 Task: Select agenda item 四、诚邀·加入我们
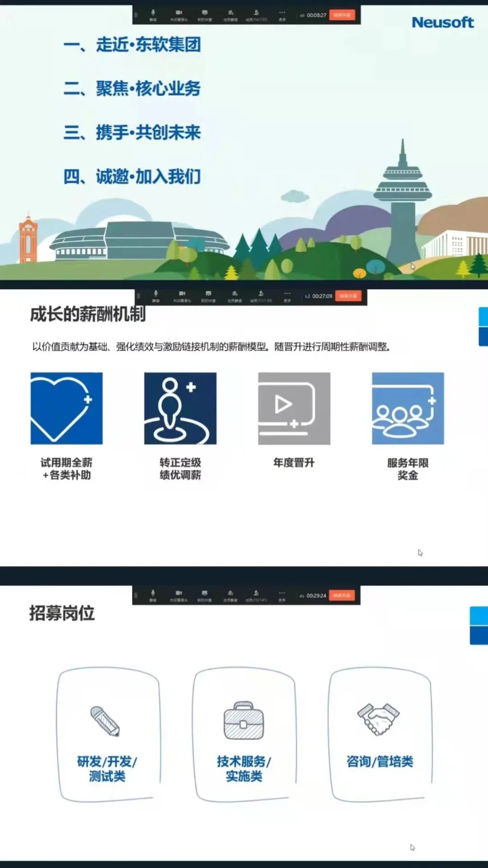click(132, 176)
